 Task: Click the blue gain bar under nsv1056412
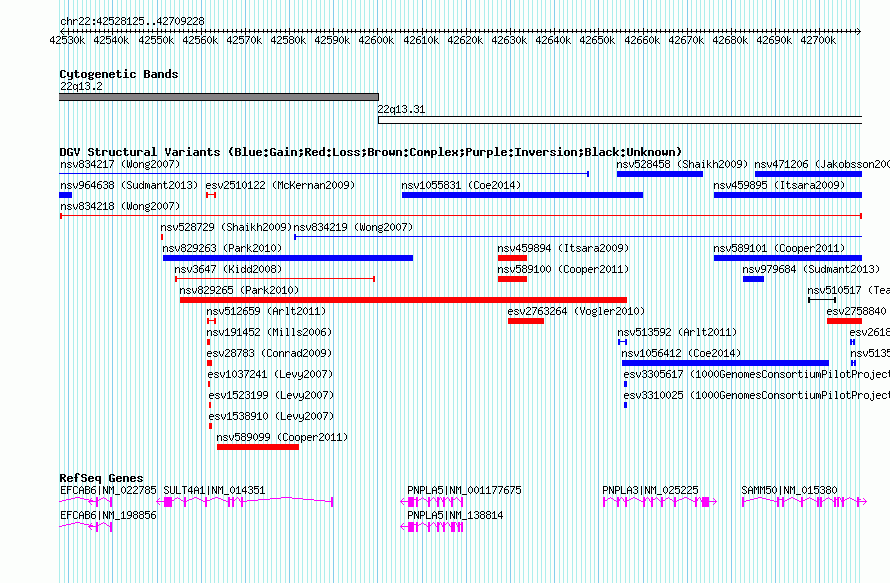point(725,363)
